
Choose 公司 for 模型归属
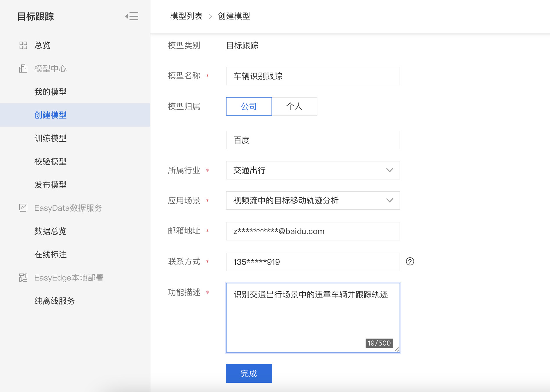(x=249, y=106)
